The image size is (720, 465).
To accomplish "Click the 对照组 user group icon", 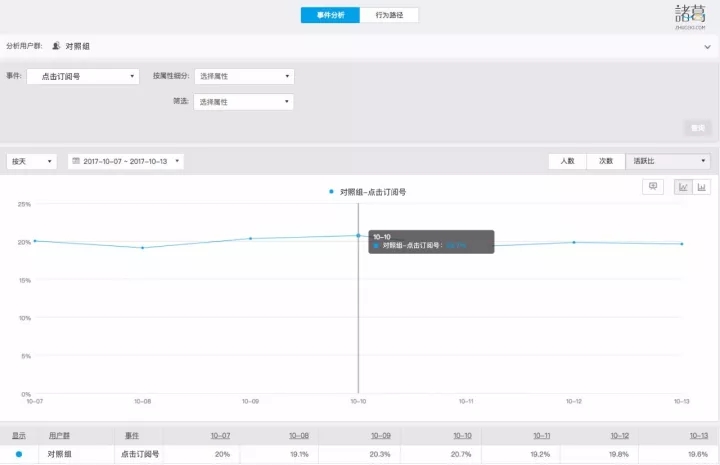I will (x=56, y=45).
